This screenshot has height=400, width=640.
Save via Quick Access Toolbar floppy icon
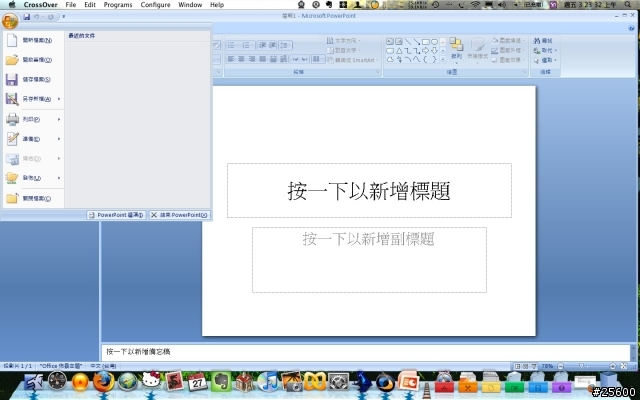coord(27,17)
